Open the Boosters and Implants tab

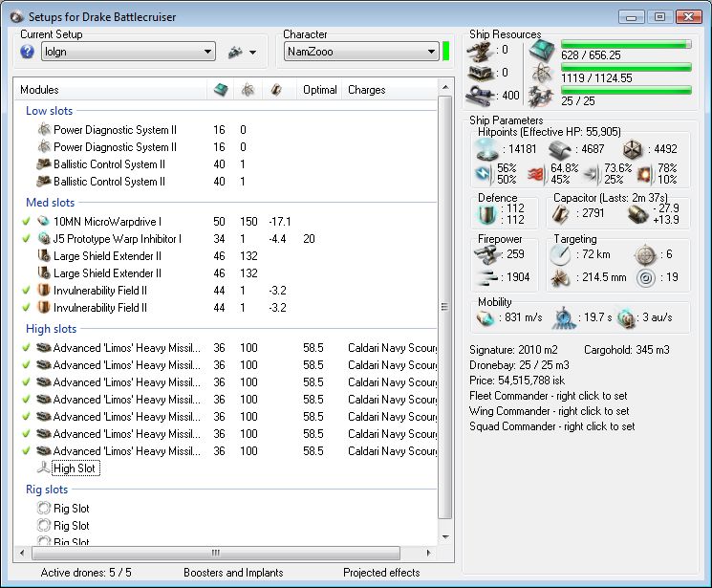point(233,573)
